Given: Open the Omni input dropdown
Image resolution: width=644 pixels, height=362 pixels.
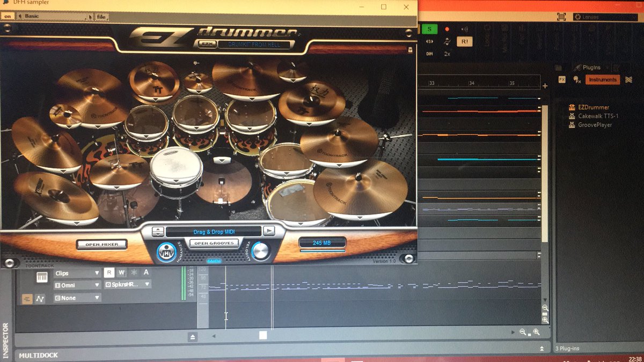Looking at the screenshot, I should point(77,285).
